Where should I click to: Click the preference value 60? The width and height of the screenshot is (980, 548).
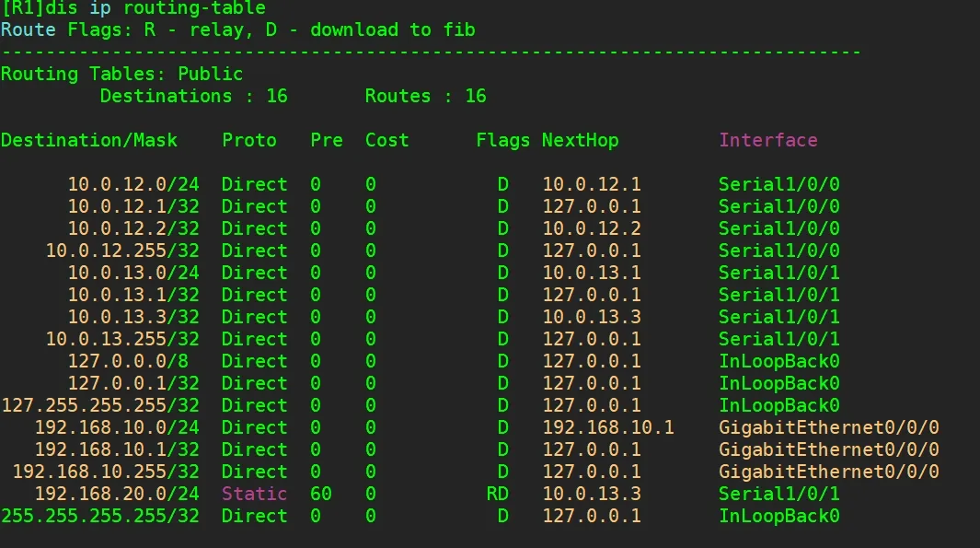click(320, 494)
